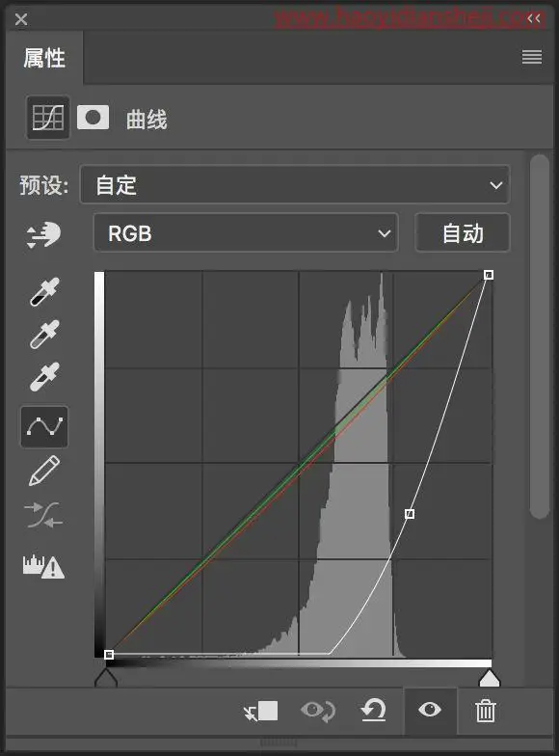Screen dimensions: 559x756
Task: Switch to the layer mask view icon
Action: (x=93, y=118)
